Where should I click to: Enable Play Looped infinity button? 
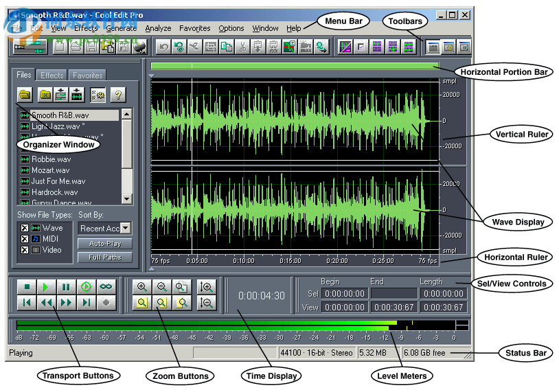106,287
